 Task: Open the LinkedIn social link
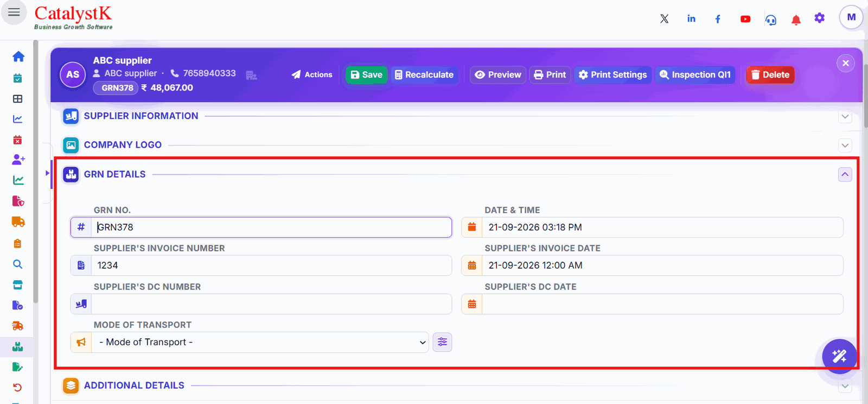(x=691, y=18)
